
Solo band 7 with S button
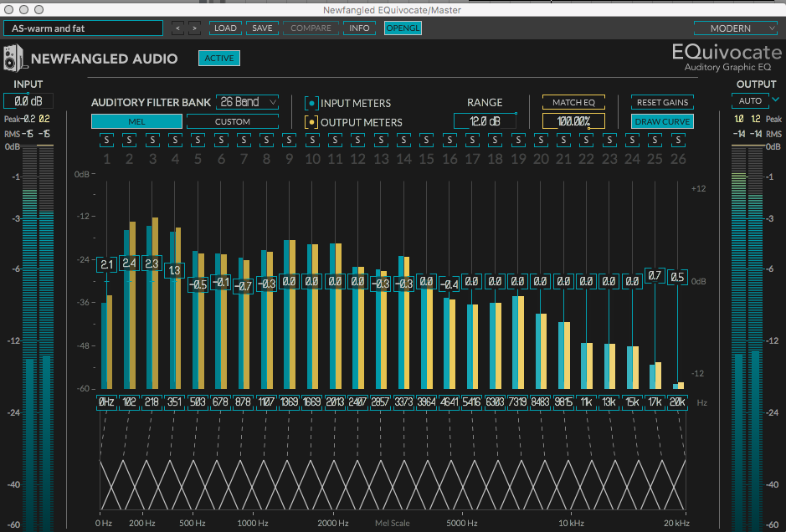244,141
